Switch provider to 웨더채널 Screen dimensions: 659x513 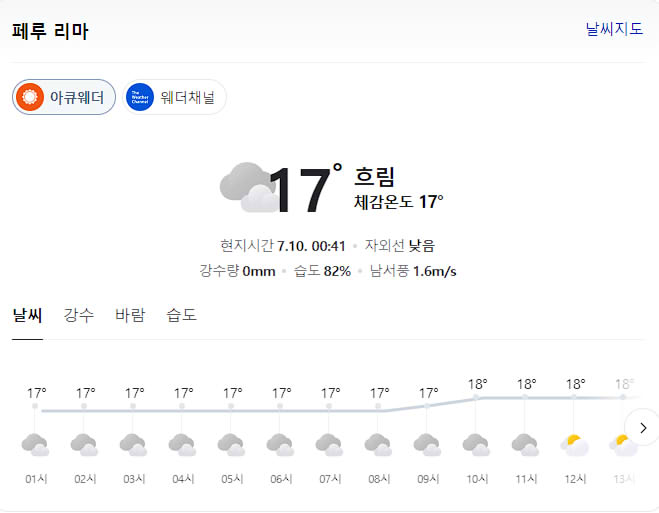(x=174, y=97)
